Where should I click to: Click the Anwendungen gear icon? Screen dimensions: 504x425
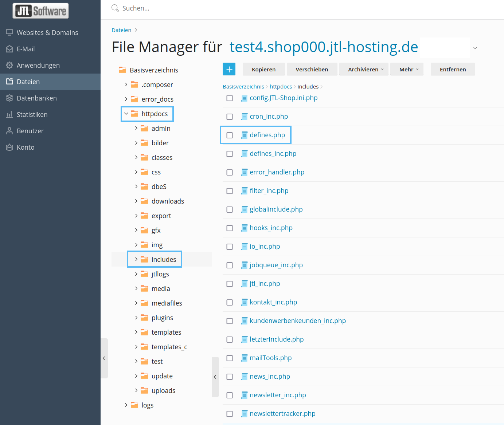coord(9,65)
